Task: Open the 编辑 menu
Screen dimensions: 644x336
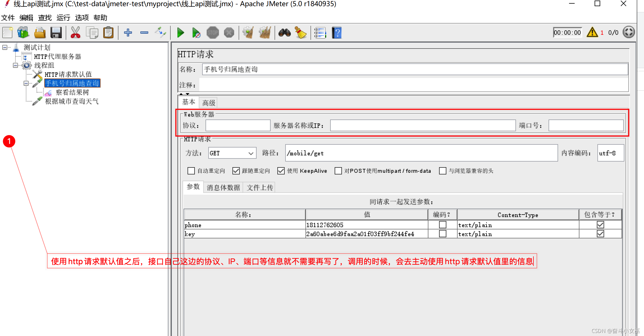Action: [x=26, y=18]
